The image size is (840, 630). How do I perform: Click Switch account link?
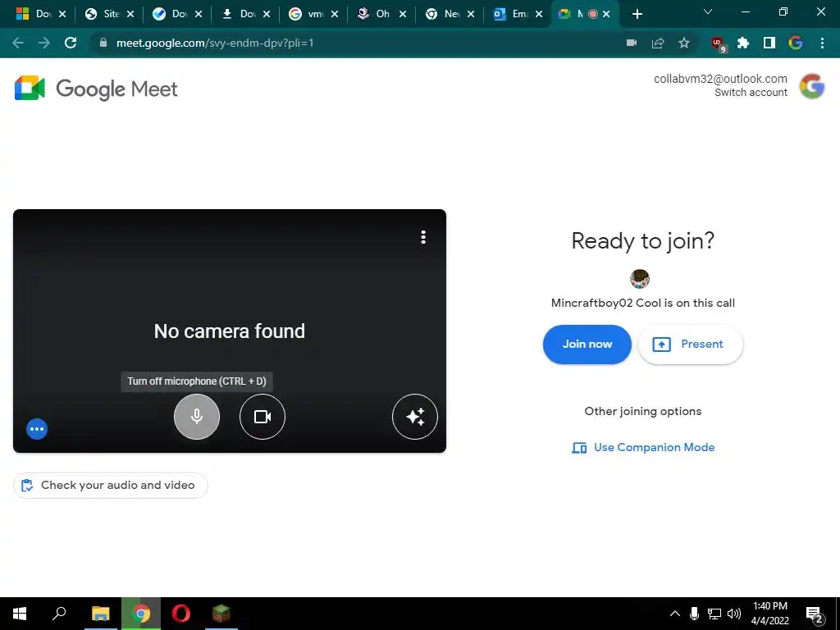click(x=751, y=92)
